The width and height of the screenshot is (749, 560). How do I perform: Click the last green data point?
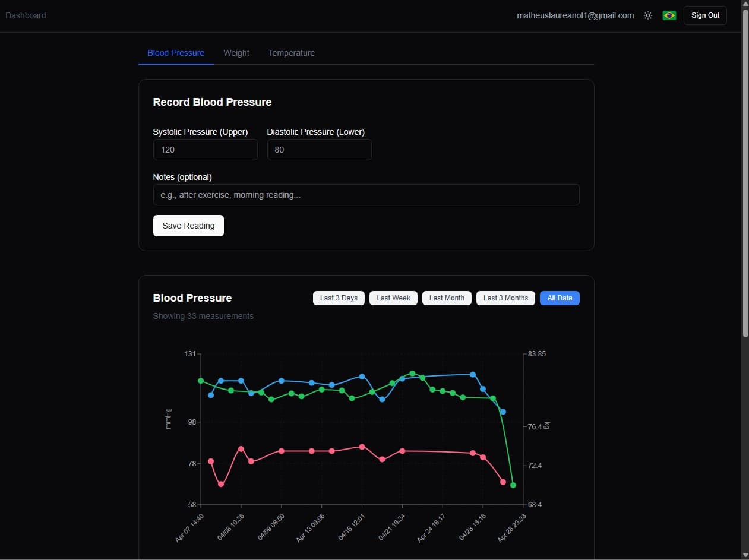(513, 485)
